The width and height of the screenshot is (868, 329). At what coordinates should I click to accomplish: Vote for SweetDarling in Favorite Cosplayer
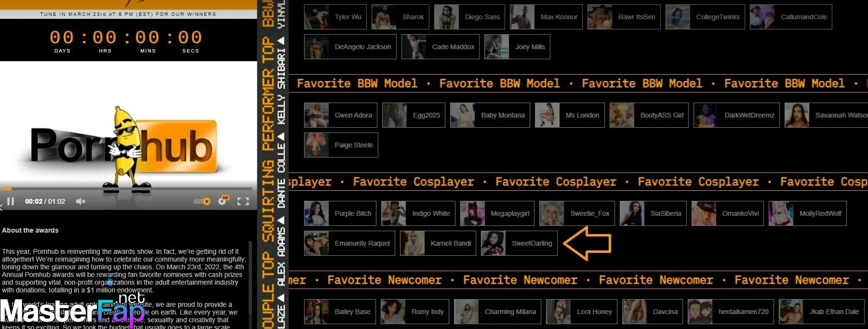point(519,243)
